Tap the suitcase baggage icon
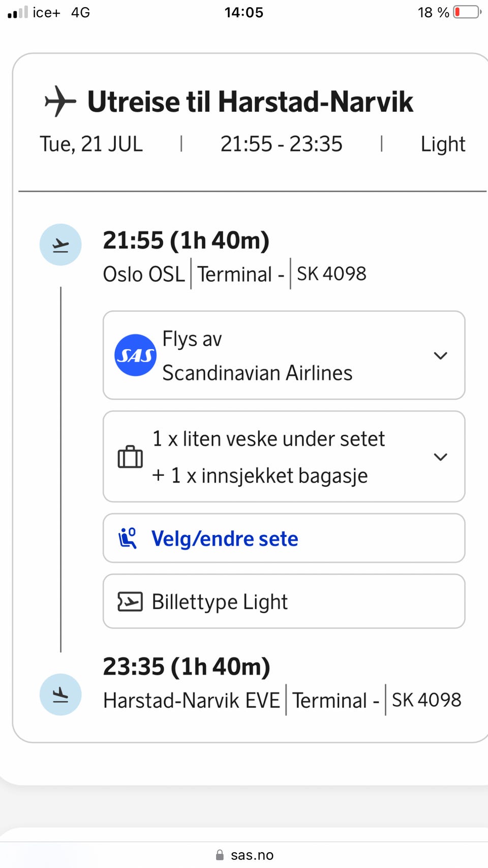The height and width of the screenshot is (868, 488). tap(130, 457)
